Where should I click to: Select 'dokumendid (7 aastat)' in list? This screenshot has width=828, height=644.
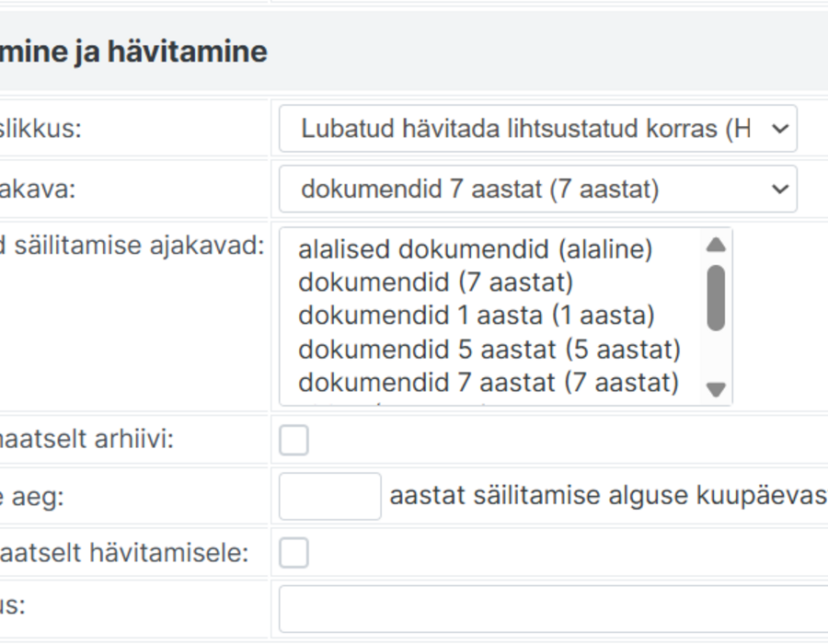[x=436, y=282]
